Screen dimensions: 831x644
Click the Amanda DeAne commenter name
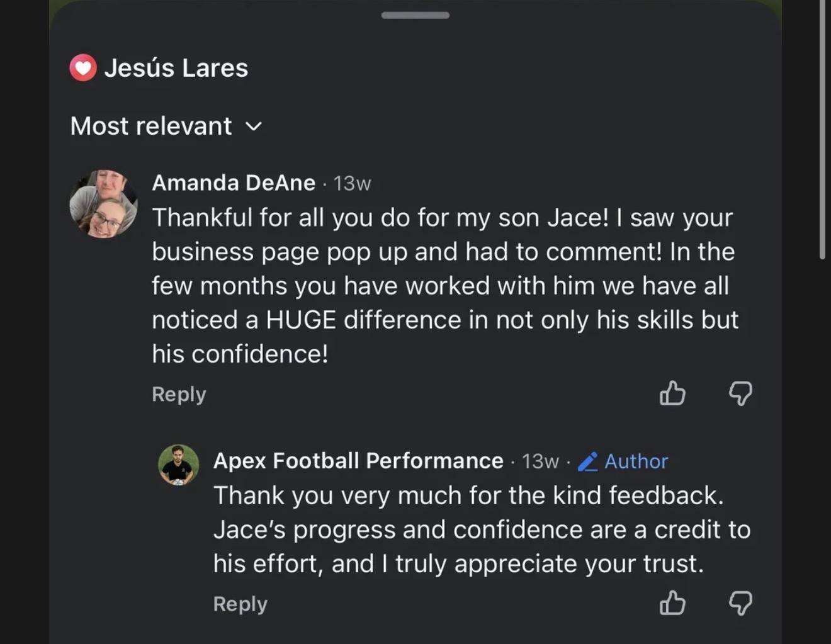234,183
